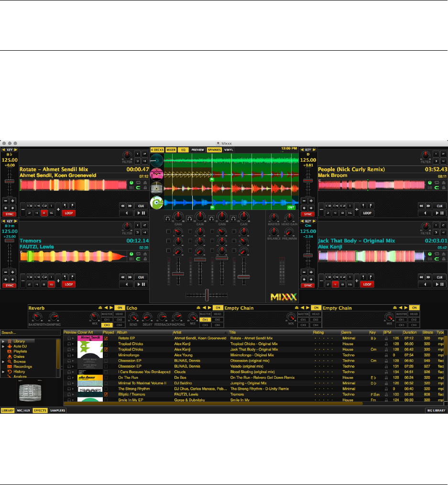
Task: Eject track from Rotate deck
Action: pos(145,183)
